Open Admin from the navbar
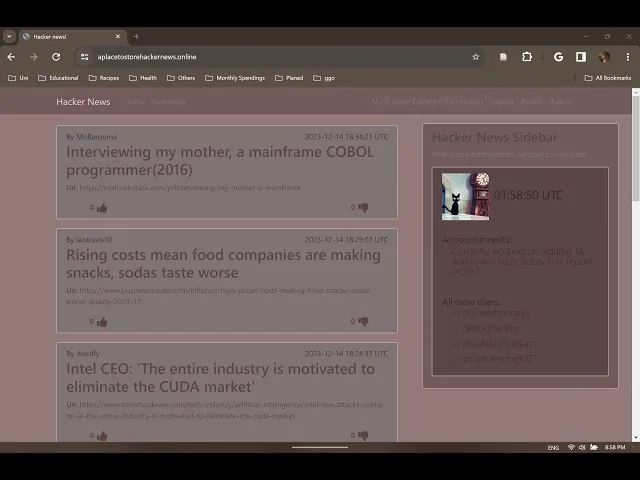 pos(561,102)
